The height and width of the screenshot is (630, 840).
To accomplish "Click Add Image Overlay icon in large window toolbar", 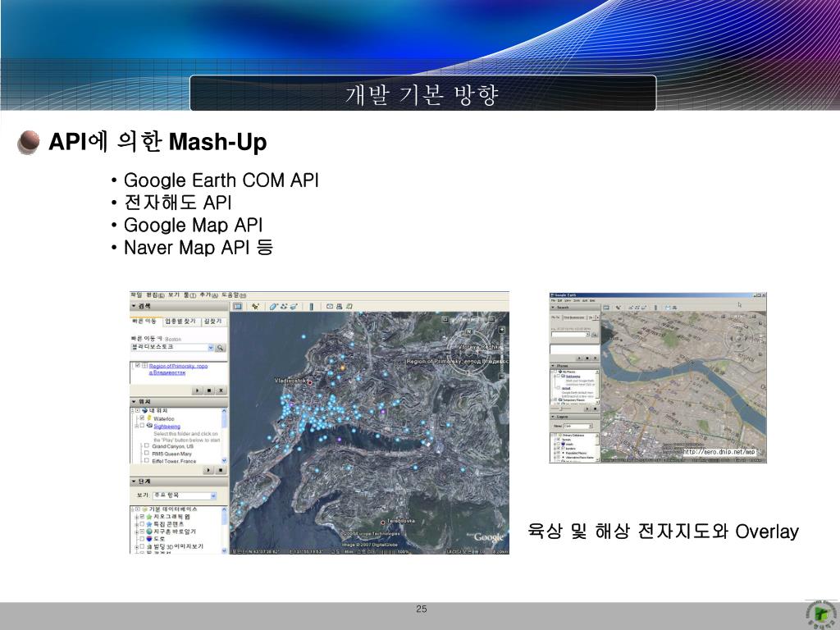I will [x=294, y=307].
